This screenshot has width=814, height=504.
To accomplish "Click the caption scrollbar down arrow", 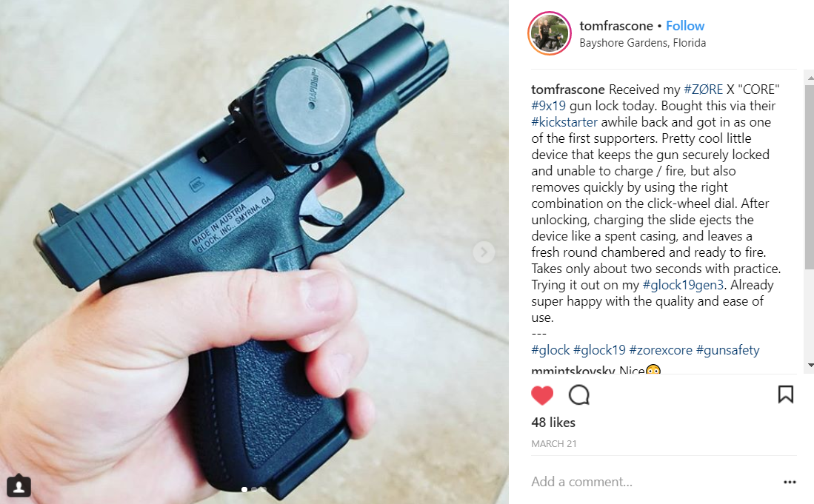I will 810,366.
